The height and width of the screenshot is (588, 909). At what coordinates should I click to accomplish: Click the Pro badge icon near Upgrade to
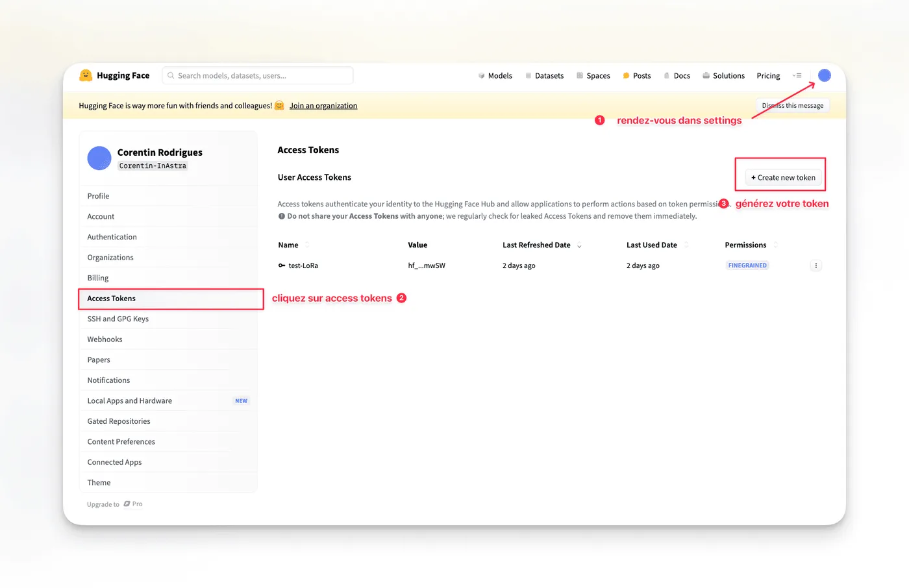click(x=127, y=504)
